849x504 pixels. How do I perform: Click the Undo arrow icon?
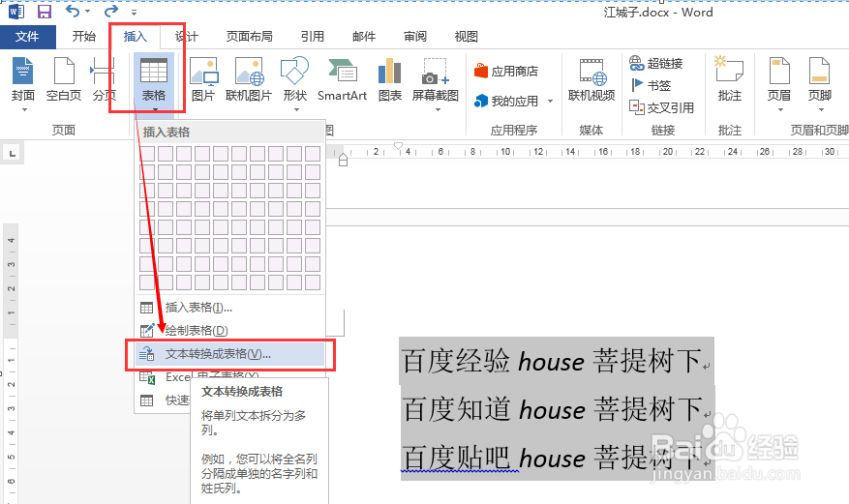point(72,11)
